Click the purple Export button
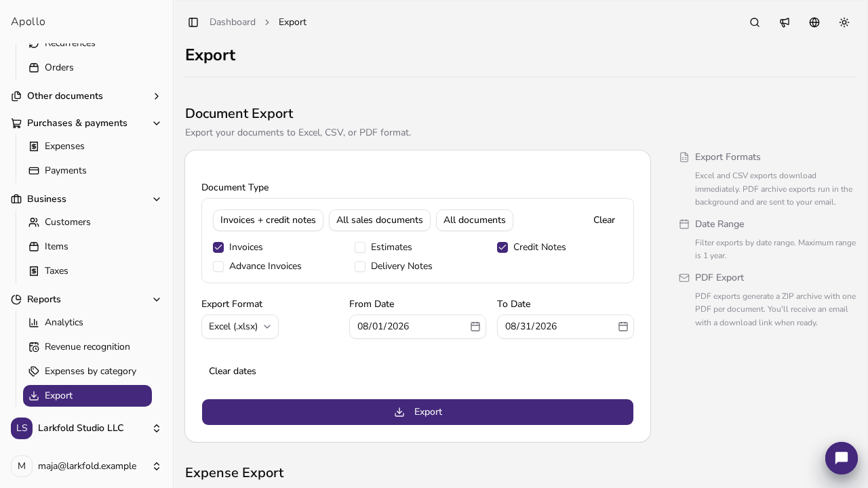Image resolution: width=868 pixels, height=488 pixels. (418, 412)
